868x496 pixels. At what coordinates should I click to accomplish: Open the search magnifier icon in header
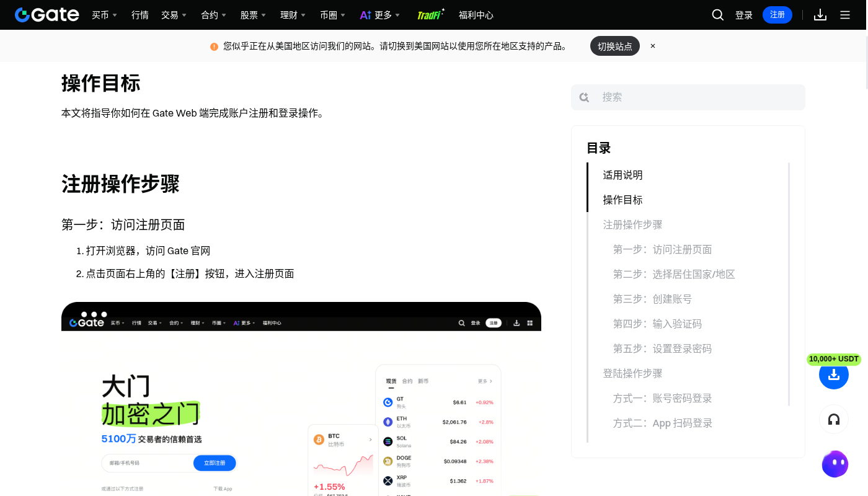pos(718,15)
